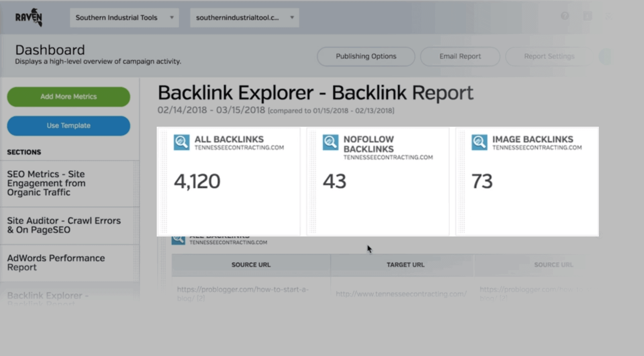Screen dimensions: 644x356
Task: Click the user account icon in header
Action: (587, 16)
